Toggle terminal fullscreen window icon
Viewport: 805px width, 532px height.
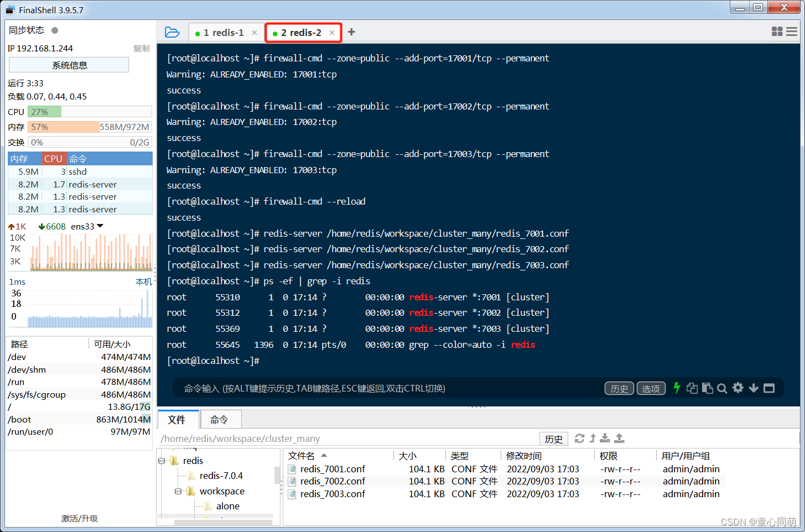tap(769, 388)
